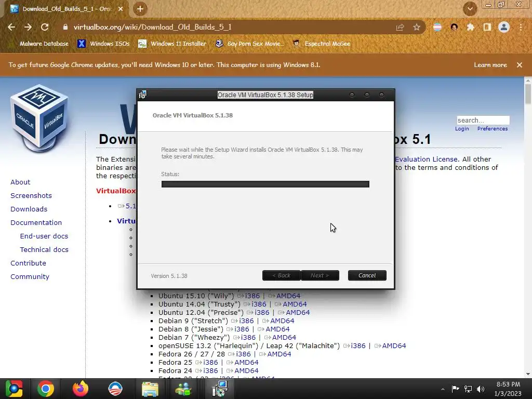Click the browser back arrow
The height and width of the screenshot is (399, 532).
(11, 27)
